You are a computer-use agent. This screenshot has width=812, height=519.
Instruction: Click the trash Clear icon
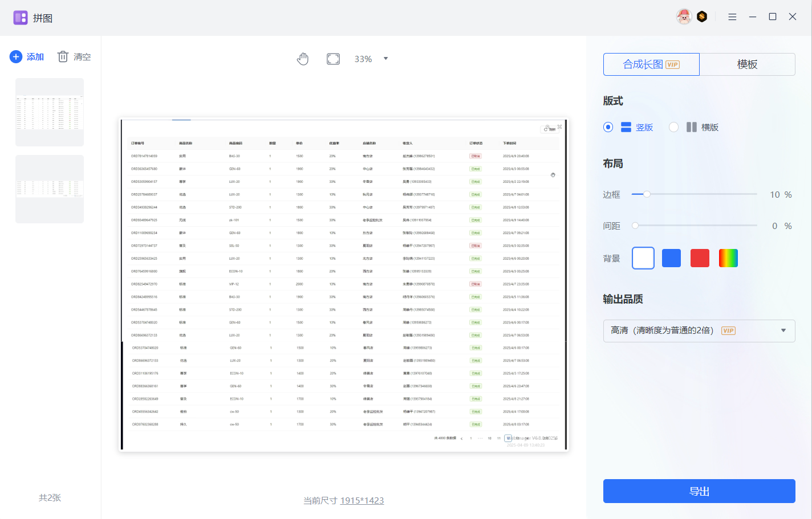point(63,57)
